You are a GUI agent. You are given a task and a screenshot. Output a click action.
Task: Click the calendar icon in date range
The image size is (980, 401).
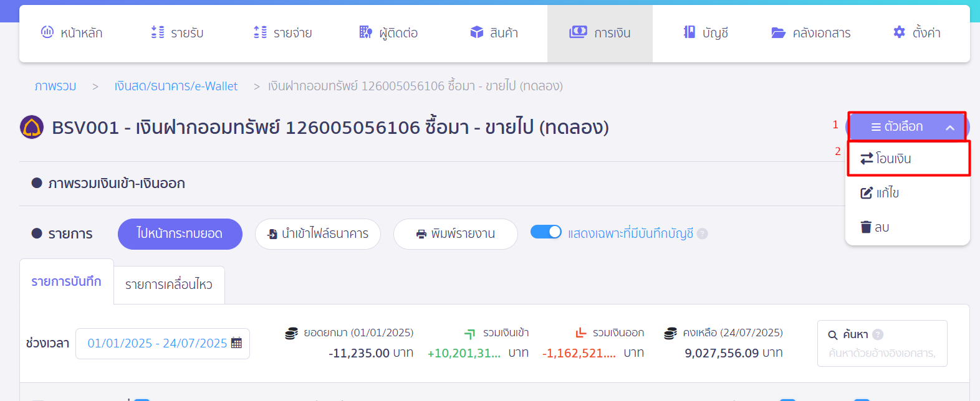coord(236,343)
